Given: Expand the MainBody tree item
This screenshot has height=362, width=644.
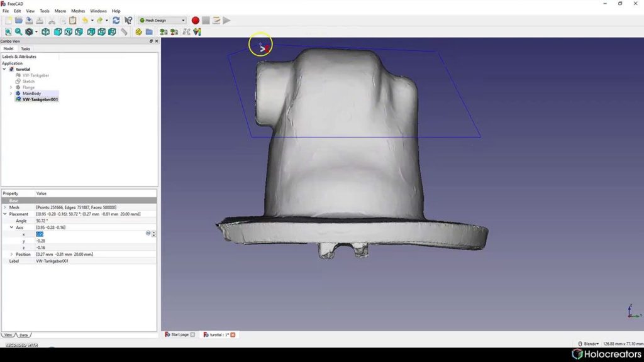Looking at the screenshot, I should (x=11, y=94).
